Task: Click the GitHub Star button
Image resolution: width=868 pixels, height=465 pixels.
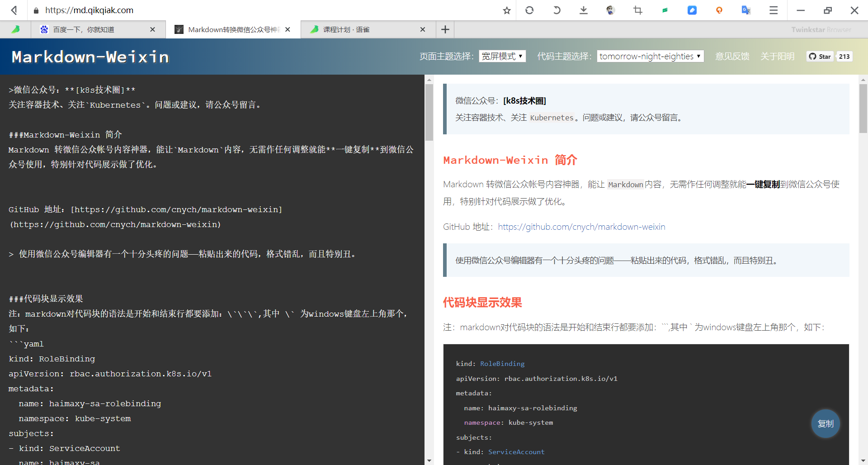Action: 820,57
